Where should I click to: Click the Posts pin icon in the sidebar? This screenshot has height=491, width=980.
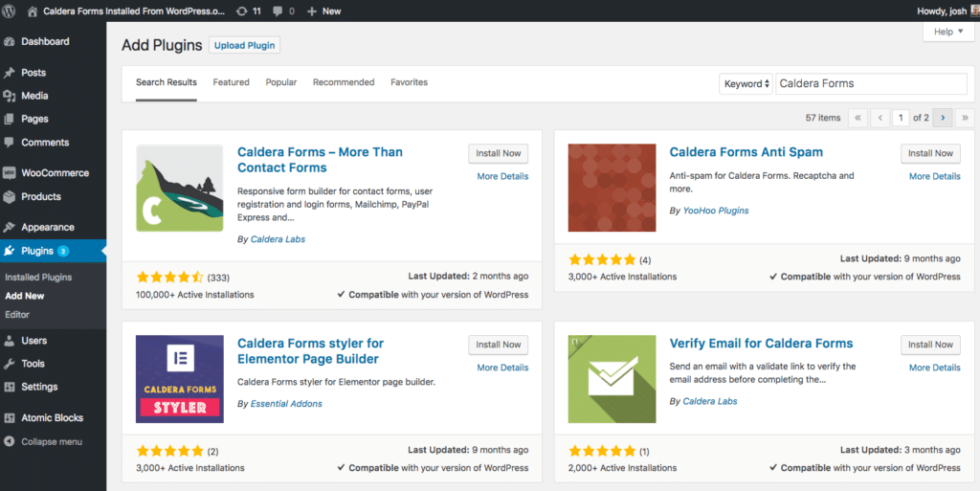pyautogui.click(x=10, y=73)
